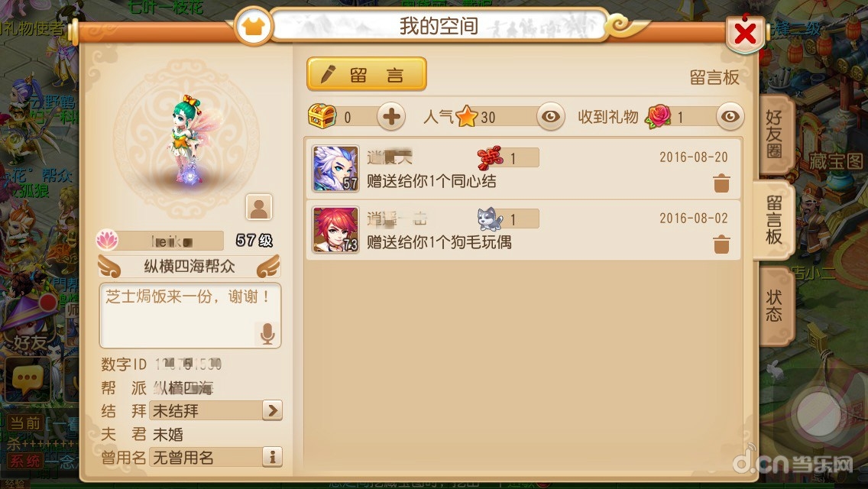Open level 73 red-haired player avatar
This screenshot has height=489, width=868.
pos(335,230)
